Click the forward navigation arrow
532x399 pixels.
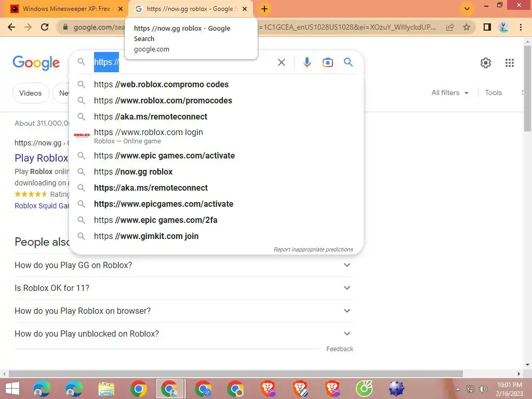[28, 27]
